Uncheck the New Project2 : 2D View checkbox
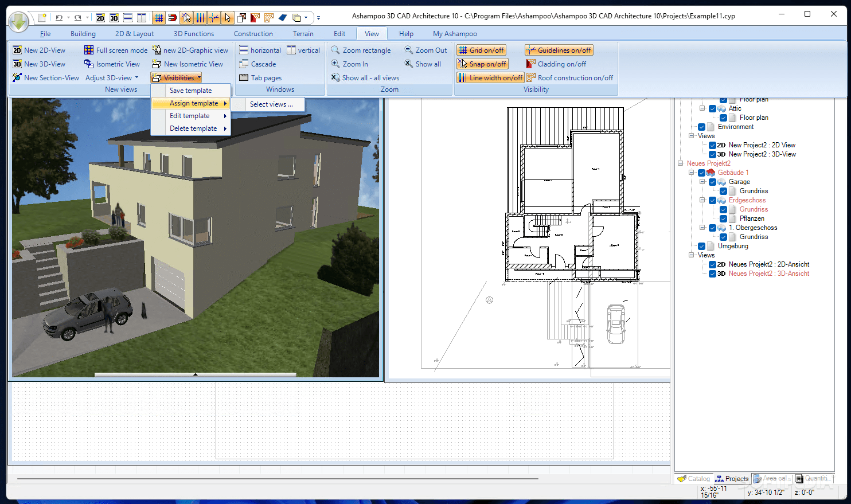Screen dimensions: 851x504 tap(712, 145)
